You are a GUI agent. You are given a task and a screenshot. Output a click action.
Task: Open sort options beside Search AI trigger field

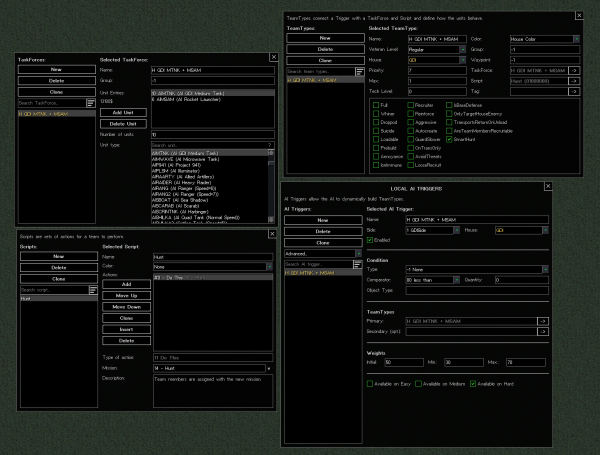[x=357, y=264]
